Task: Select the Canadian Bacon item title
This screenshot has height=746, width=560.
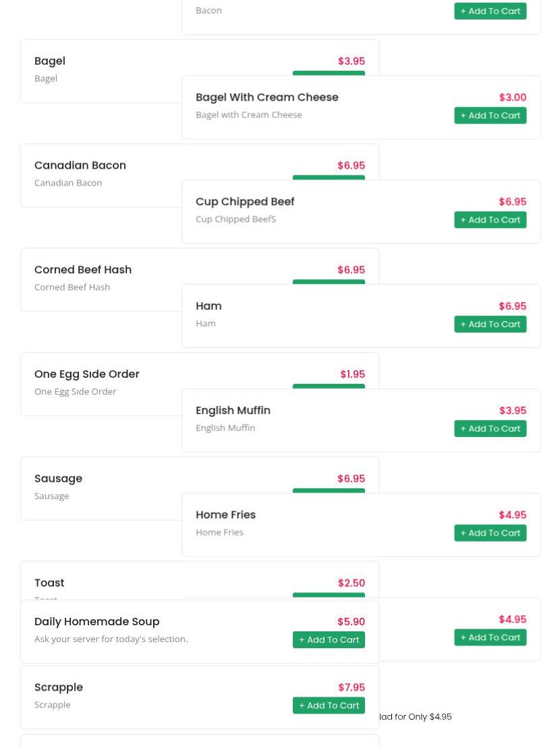Action: pyautogui.click(x=80, y=165)
